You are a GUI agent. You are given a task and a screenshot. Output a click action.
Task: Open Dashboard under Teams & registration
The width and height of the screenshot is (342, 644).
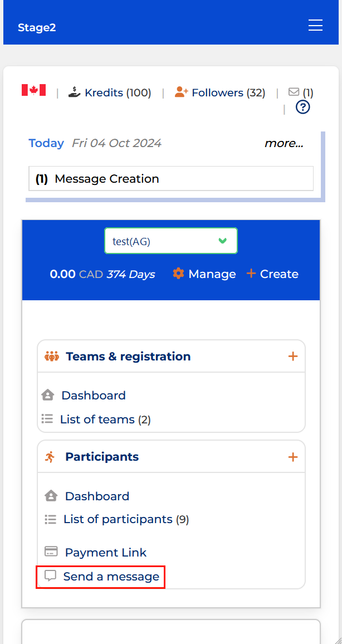click(x=93, y=395)
